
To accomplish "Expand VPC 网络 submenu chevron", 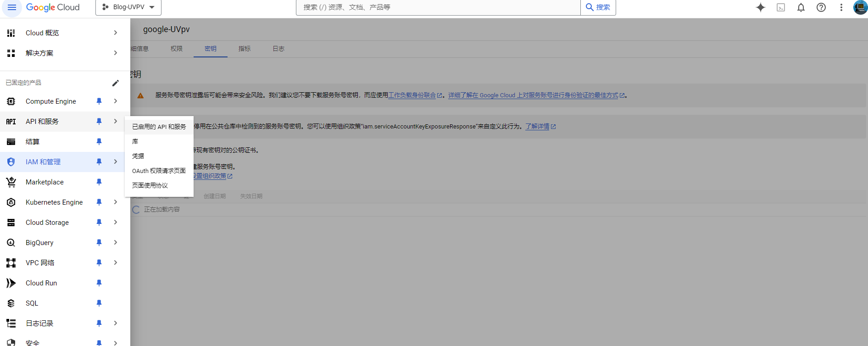I will click(x=116, y=263).
